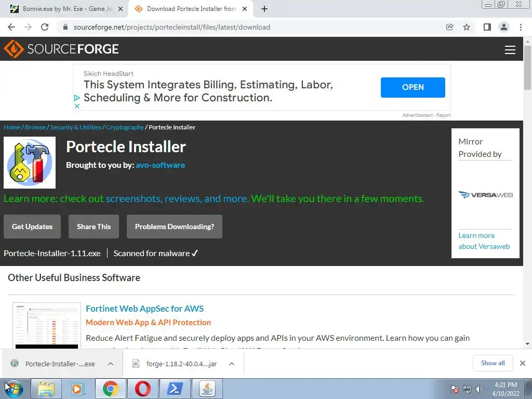Click the Problems Downloading? button
This screenshot has width=532, height=399.
pyautogui.click(x=175, y=227)
